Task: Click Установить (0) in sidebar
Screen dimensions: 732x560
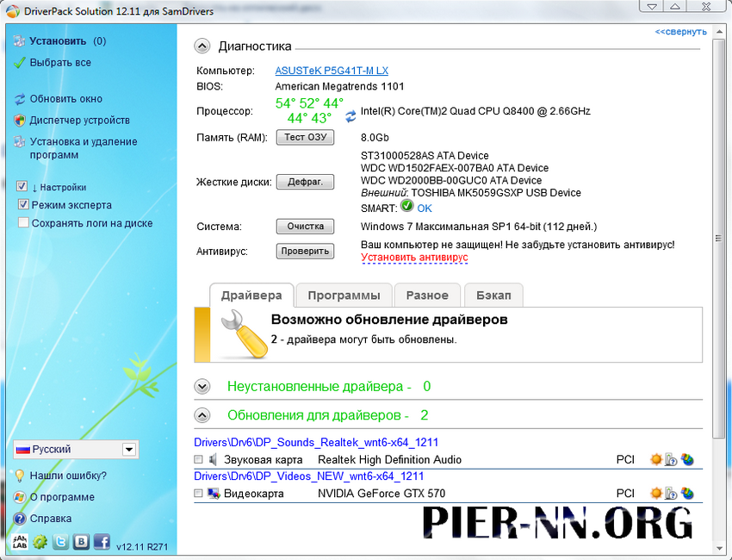Action: click(68, 41)
